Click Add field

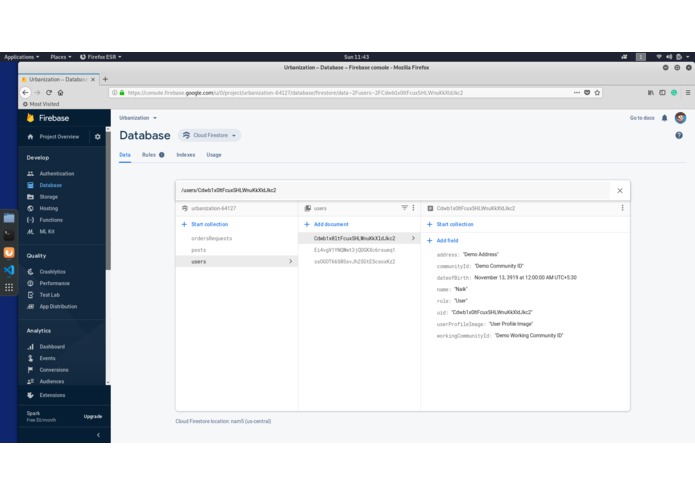443,241
